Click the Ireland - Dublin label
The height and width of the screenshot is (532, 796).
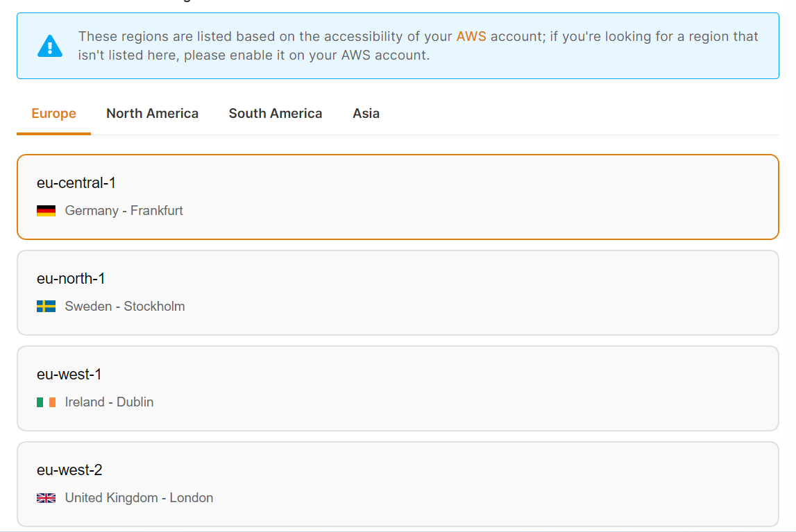coord(109,402)
